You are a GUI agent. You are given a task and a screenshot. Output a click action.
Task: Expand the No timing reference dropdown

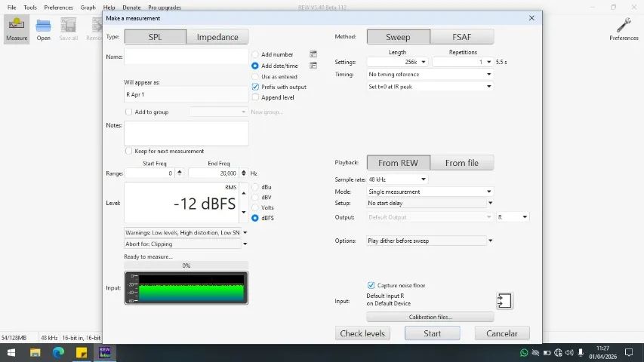[430, 75]
